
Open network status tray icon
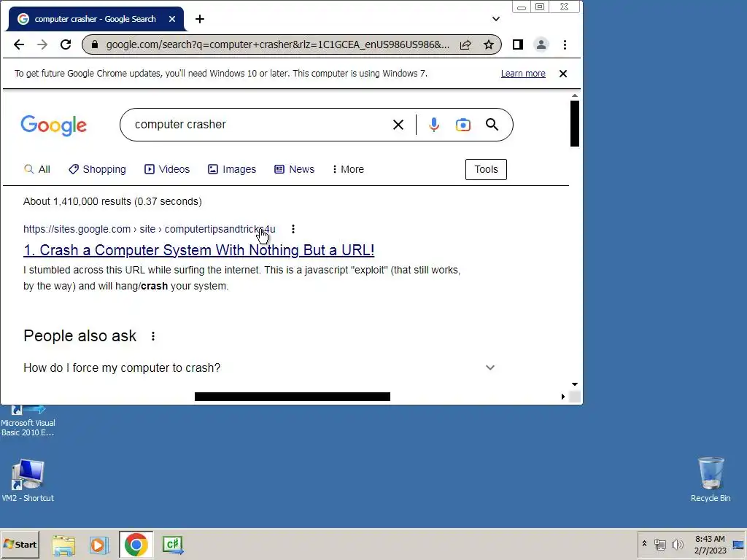click(659, 544)
